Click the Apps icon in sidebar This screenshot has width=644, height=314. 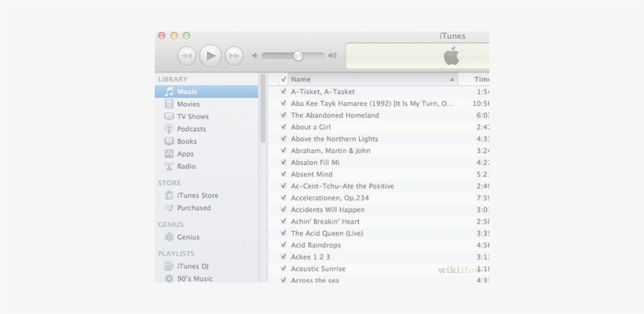(169, 154)
